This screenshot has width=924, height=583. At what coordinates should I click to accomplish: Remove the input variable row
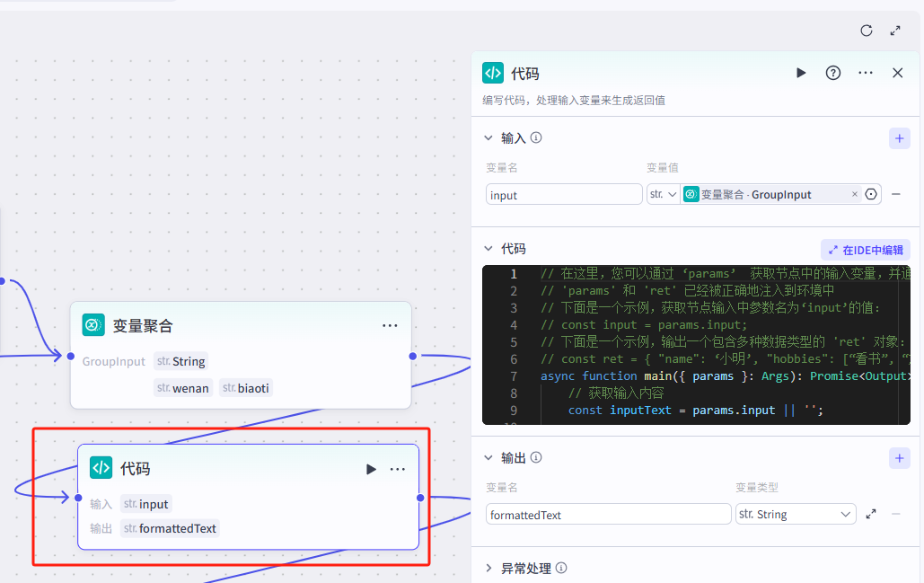896,194
